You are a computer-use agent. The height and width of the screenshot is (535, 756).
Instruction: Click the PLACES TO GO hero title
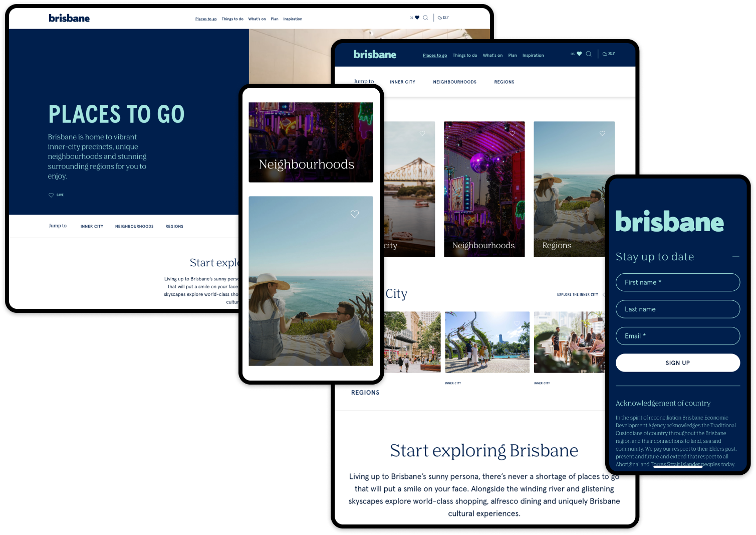click(116, 114)
